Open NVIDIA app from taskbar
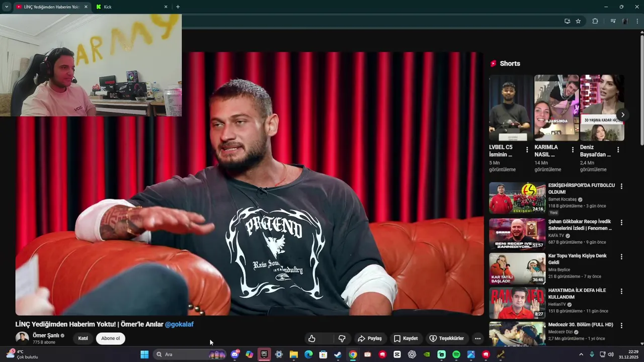644x362 pixels. [x=427, y=354]
